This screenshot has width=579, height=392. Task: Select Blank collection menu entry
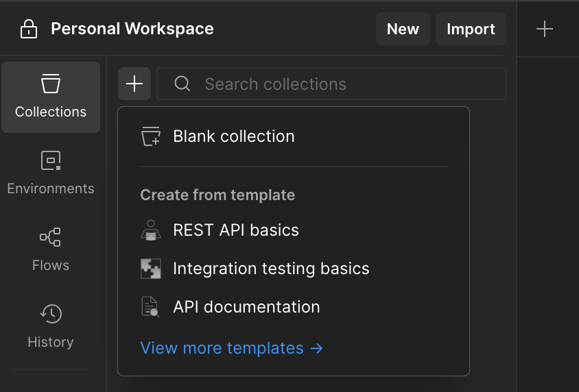[234, 136]
